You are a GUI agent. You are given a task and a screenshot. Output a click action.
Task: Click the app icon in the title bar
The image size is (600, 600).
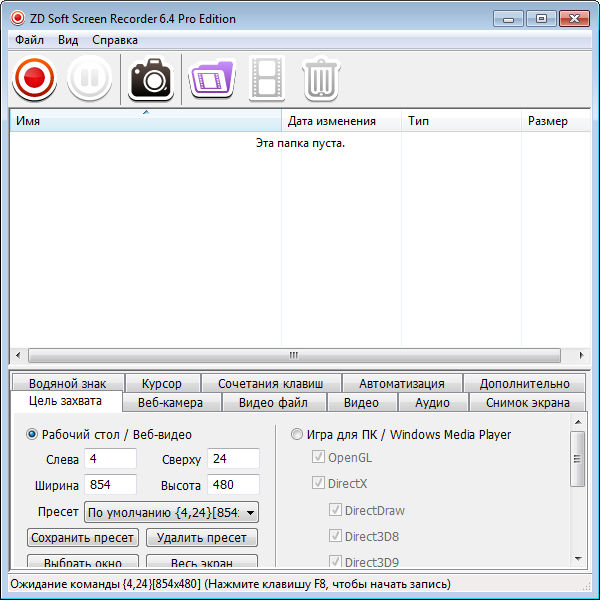coord(17,18)
